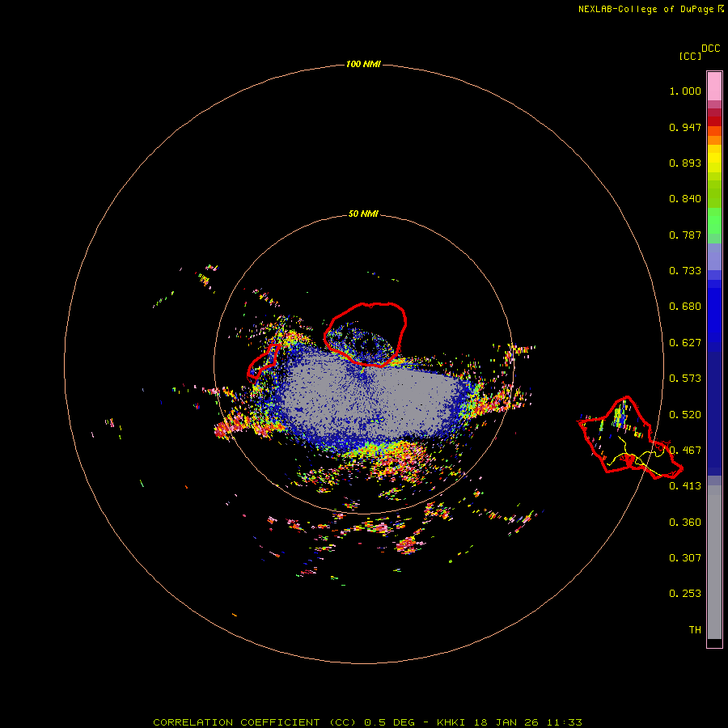Click the 0.787 scale value
Image resolution: width=728 pixels, height=728 pixels.
click(x=685, y=235)
